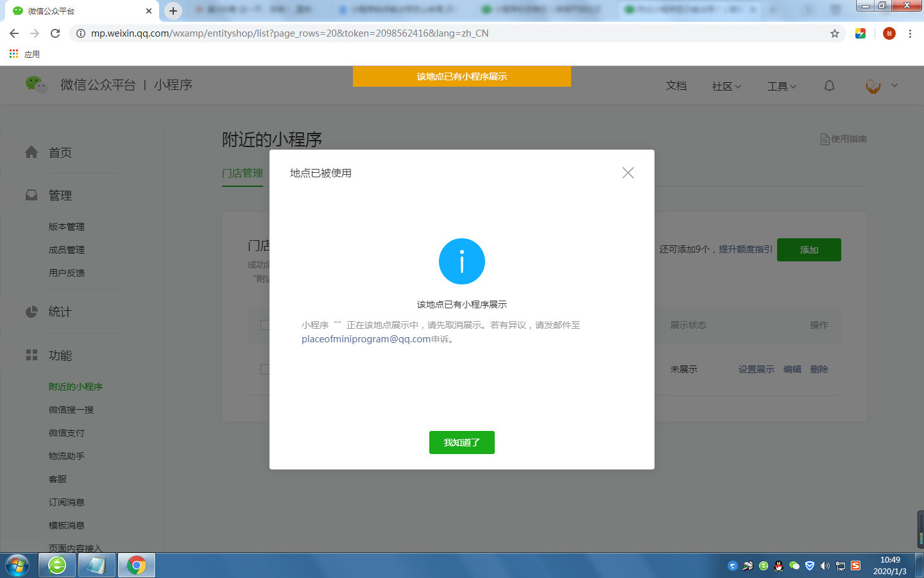This screenshot has height=578, width=924.
Task: Toggle the checkbox of the 未展示 row
Action: coord(264,369)
